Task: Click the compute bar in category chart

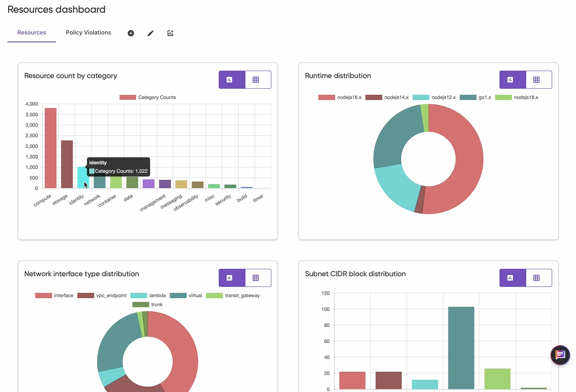Action: (51, 148)
